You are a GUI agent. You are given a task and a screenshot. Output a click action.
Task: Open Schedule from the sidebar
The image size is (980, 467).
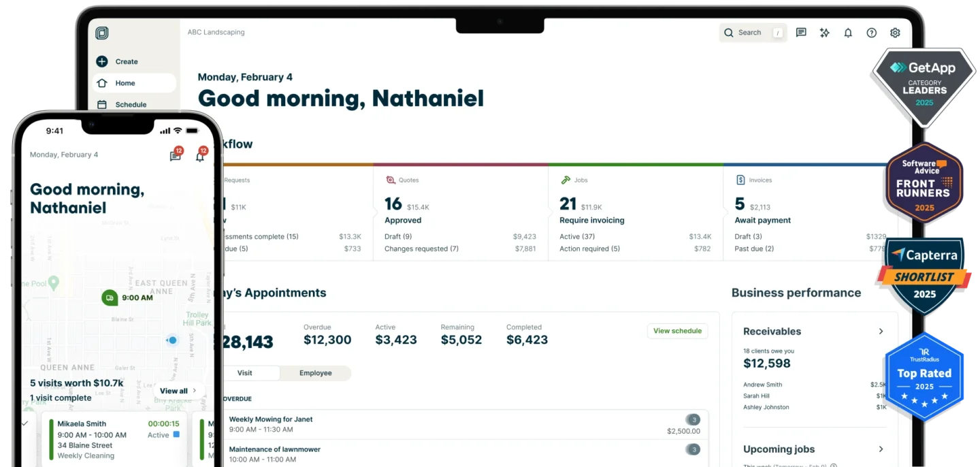tap(131, 105)
